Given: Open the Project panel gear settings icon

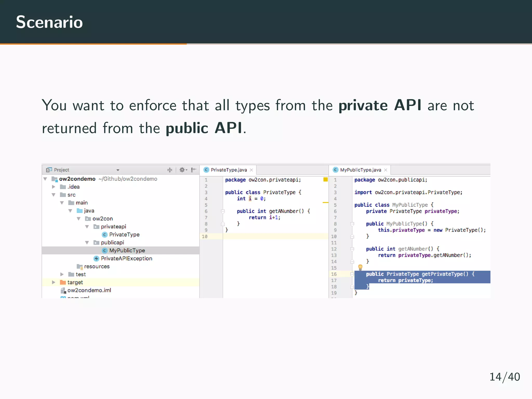Looking at the screenshot, I should 183,170.
